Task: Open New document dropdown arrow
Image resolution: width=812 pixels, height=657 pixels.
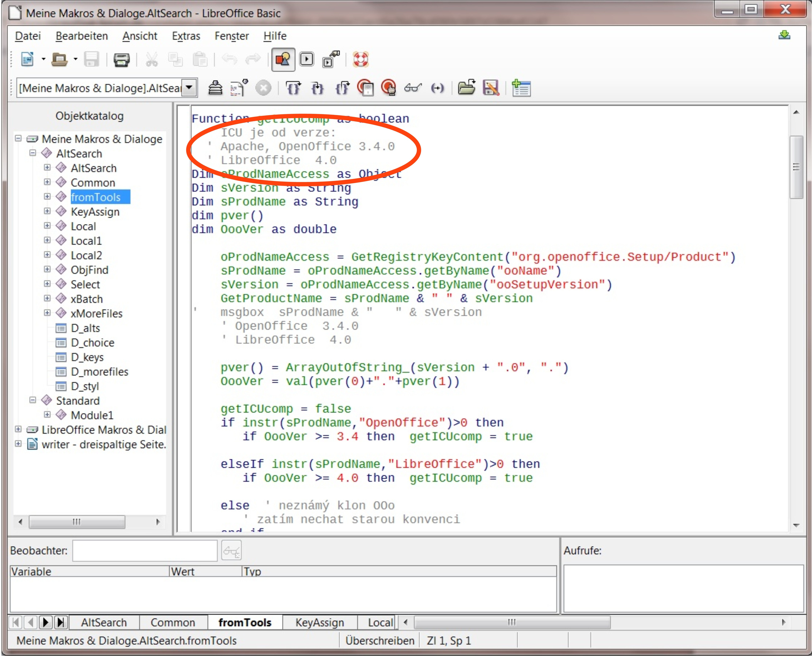Action: (x=43, y=59)
